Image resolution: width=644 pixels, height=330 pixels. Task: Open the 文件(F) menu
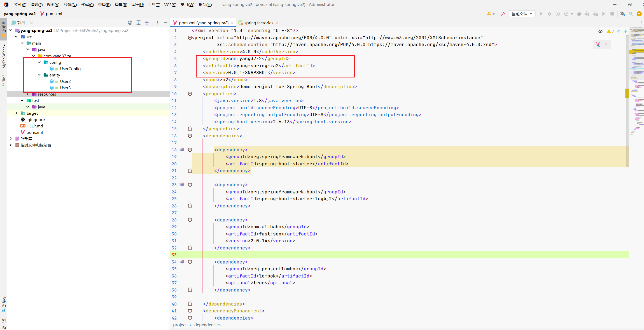[20, 5]
